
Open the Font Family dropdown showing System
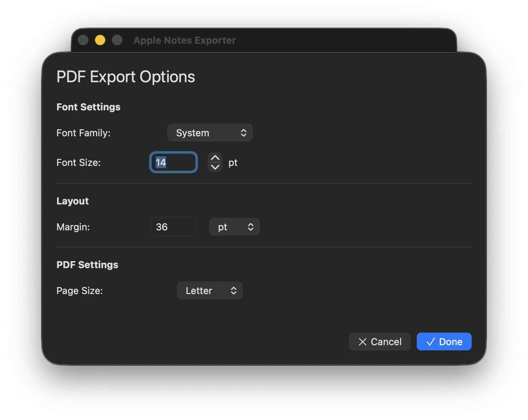point(210,133)
